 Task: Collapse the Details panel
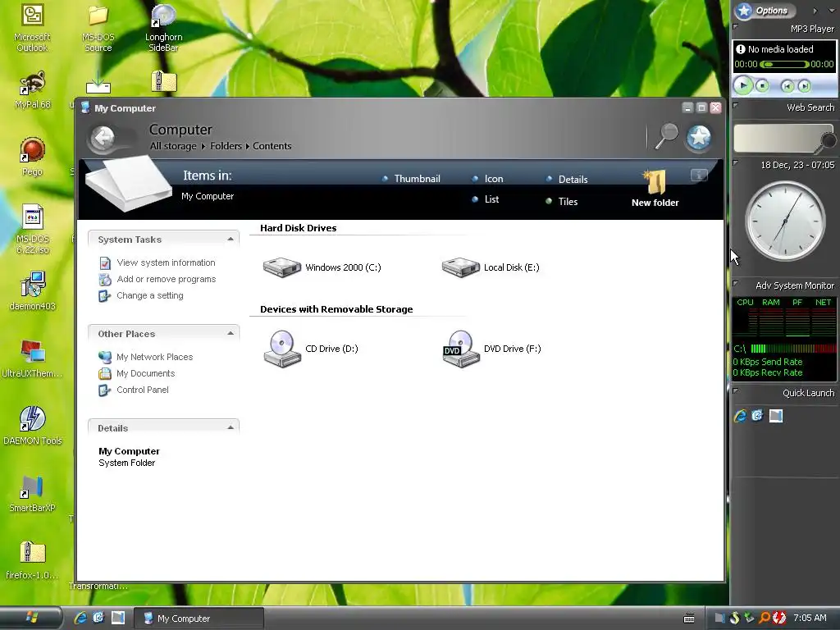pyautogui.click(x=231, y=427)
